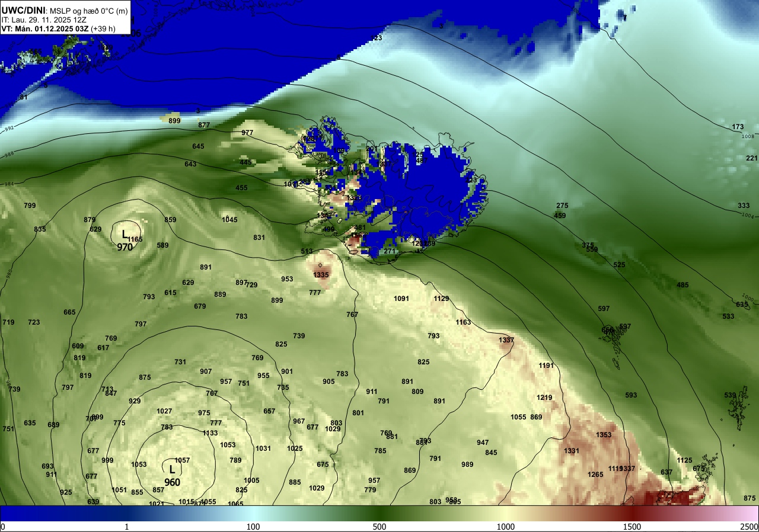Click the 947 height value
The height and width of the screenshot is (532, 759).
(483, 443)
